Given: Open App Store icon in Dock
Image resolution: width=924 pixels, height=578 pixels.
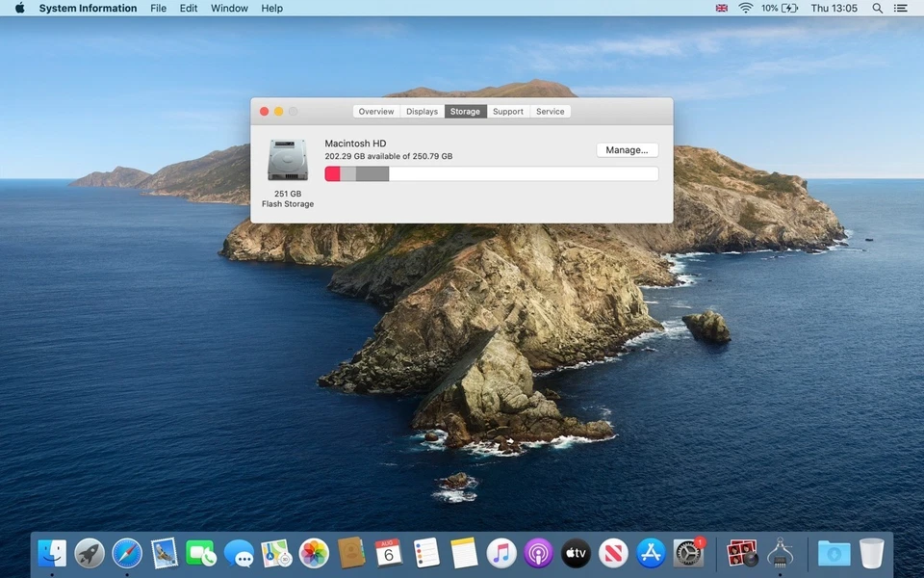Looking at the screenshot, I should point(651,554).
